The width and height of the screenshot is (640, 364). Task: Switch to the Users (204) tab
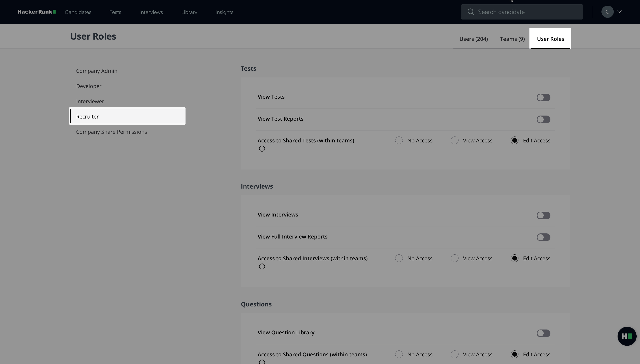474,39
